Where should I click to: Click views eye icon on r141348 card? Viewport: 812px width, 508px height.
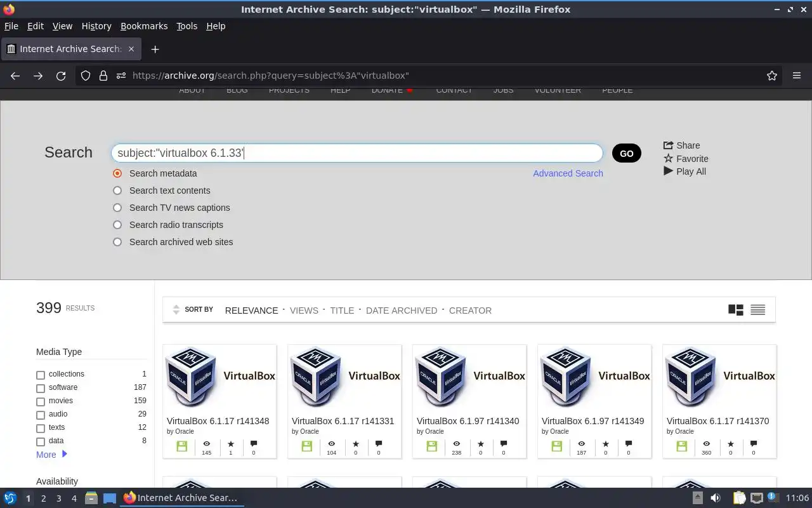[206, 444]
